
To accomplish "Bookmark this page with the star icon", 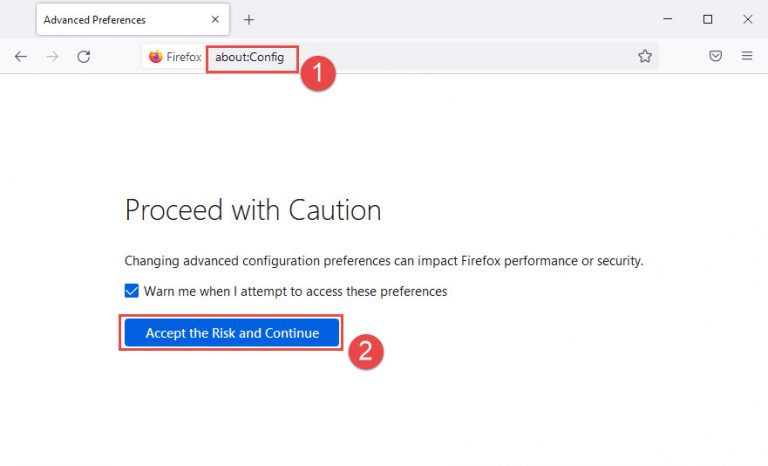I will 645,56.
